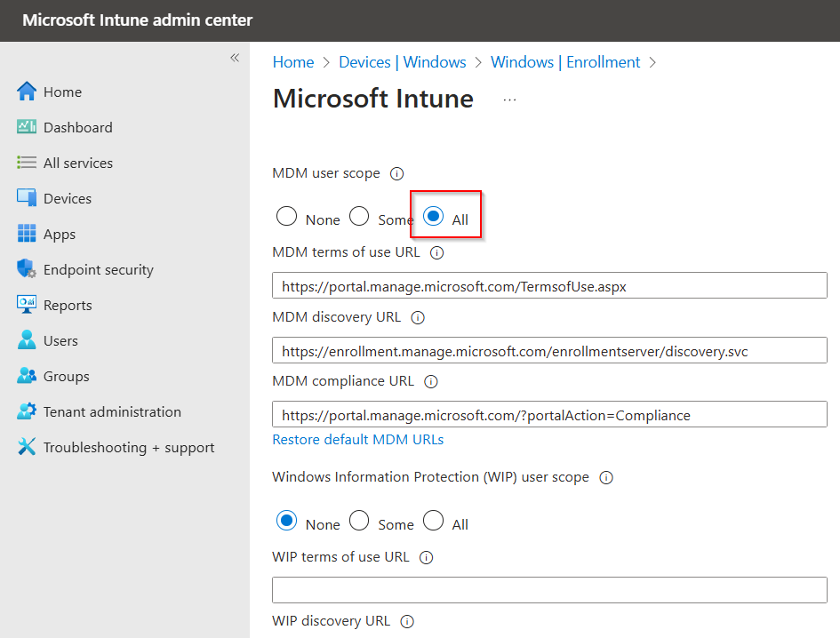This screenshot has height=638, width=840.
Task: Show the MDM discovery URL info popup
Action: click(417, 317)
